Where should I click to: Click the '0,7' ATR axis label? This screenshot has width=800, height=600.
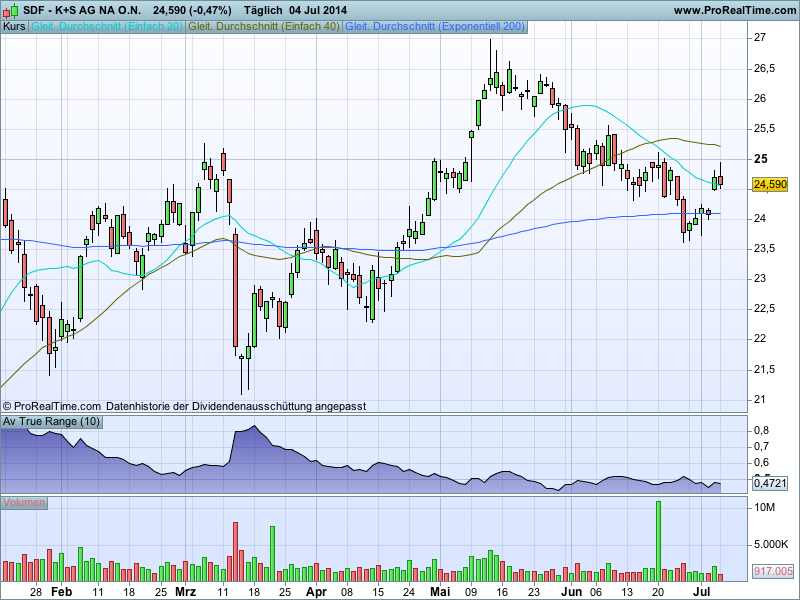[761, 446]
